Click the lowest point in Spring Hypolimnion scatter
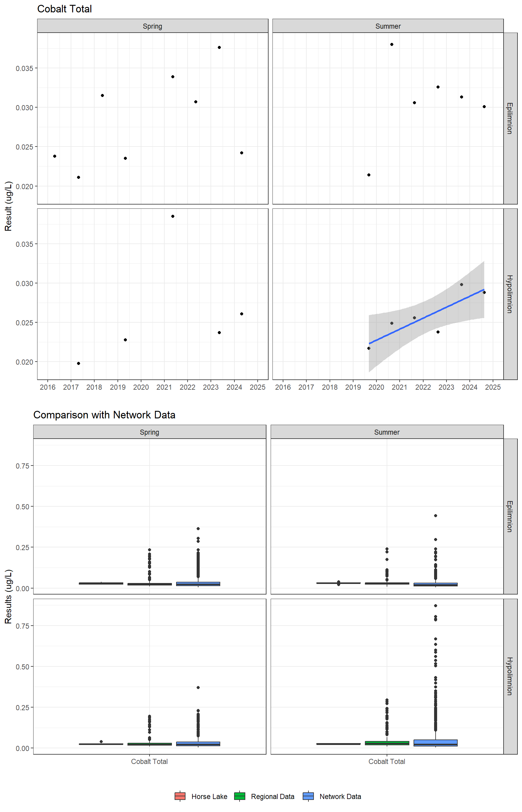The height and width of the screenshot is (812, 522). (78, 363)
